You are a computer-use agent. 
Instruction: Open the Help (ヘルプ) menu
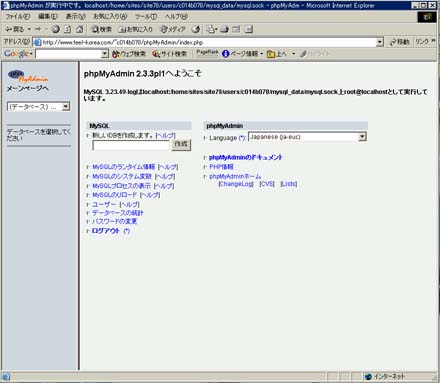tap(176, 16)
